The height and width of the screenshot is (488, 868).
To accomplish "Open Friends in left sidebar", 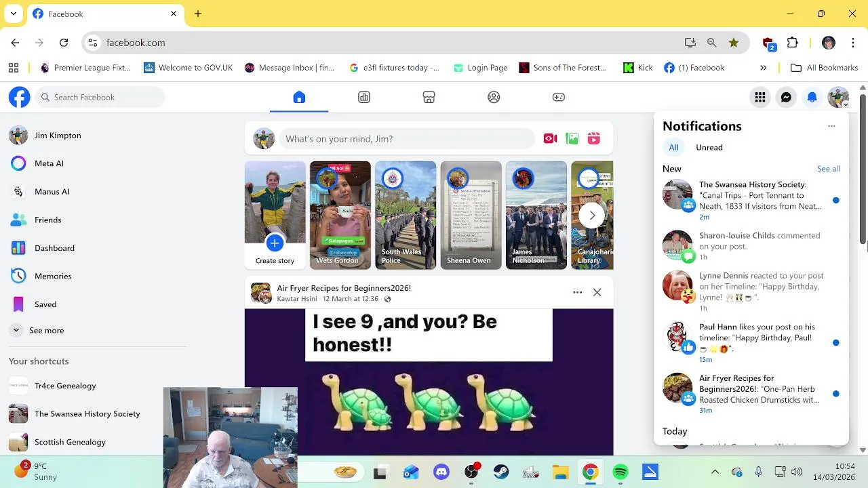I will pyautogui.click(x=47, y=220).
